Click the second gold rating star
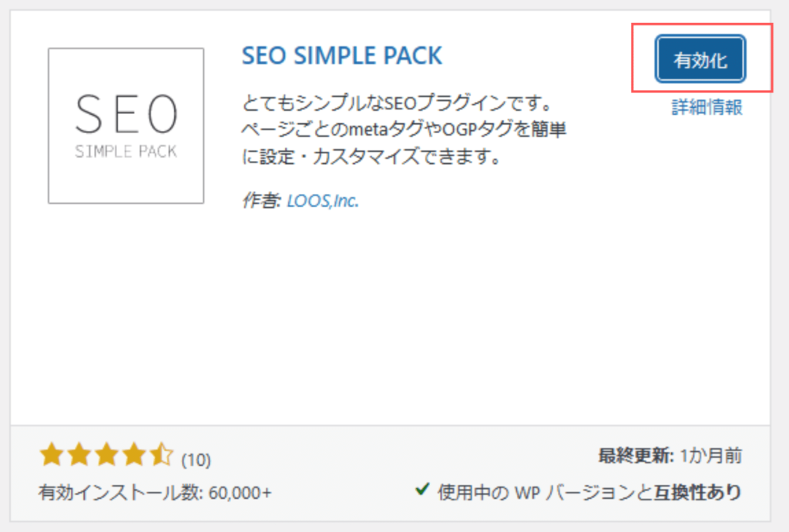Screen dimensions: 789x532 [x=79, y=454]
